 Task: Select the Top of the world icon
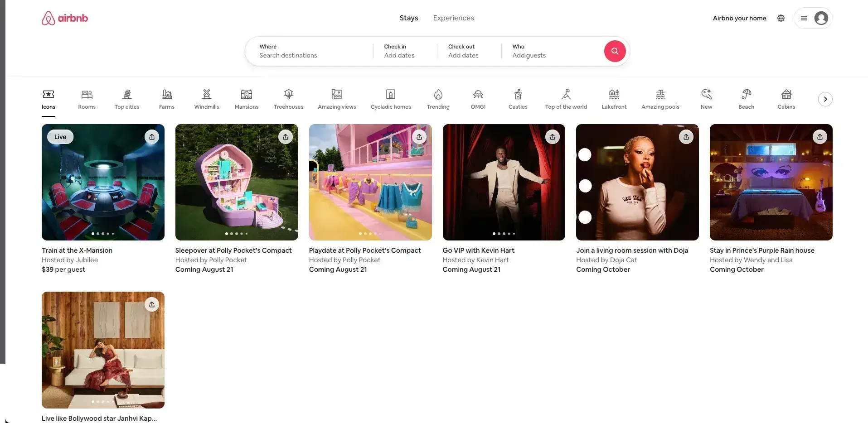coord(566,99)
